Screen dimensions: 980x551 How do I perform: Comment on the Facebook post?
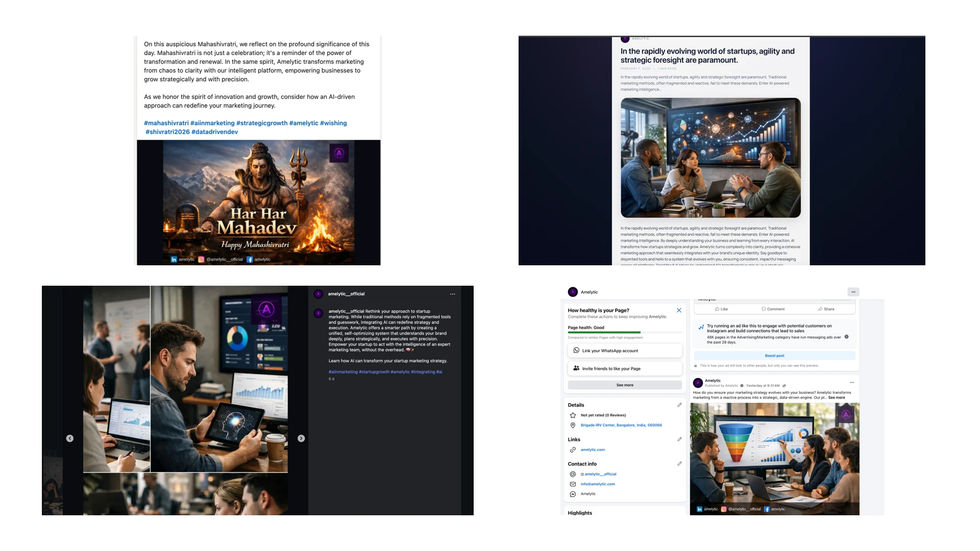click(x=773, y=309)
